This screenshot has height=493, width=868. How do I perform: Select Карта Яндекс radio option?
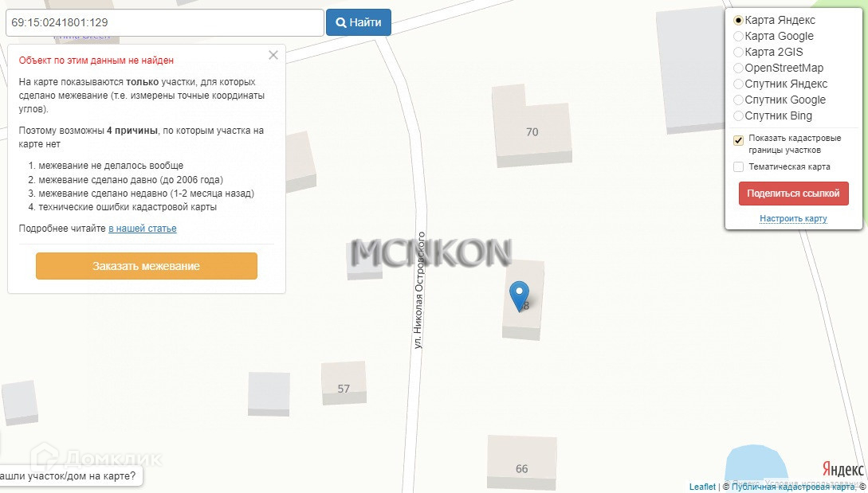click(x=738, y=21)
